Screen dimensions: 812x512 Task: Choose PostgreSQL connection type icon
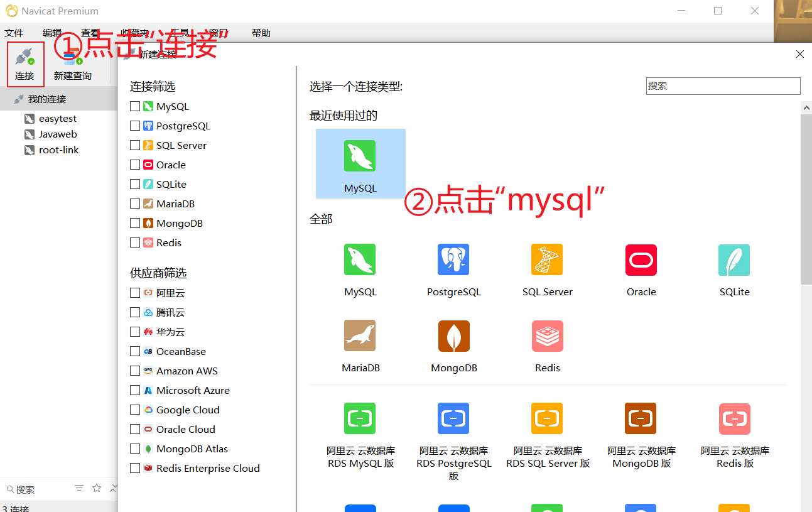tap(453, 259)
